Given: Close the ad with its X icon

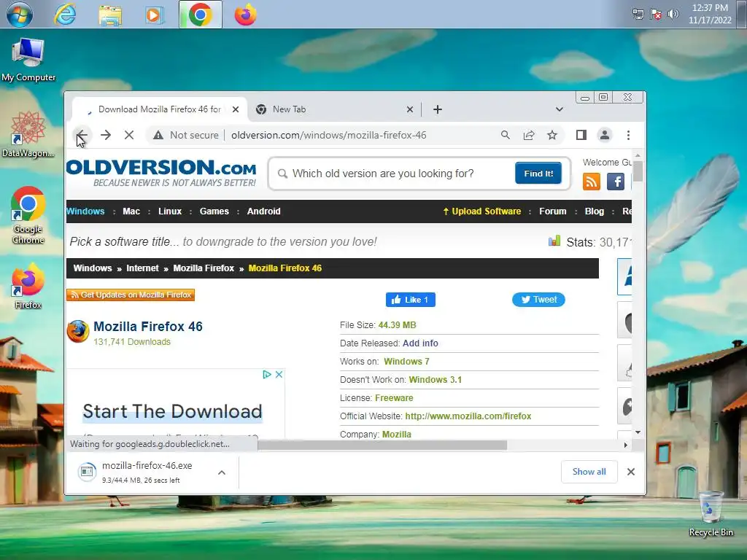Looking at the screenshot, I should pos(279,375).
